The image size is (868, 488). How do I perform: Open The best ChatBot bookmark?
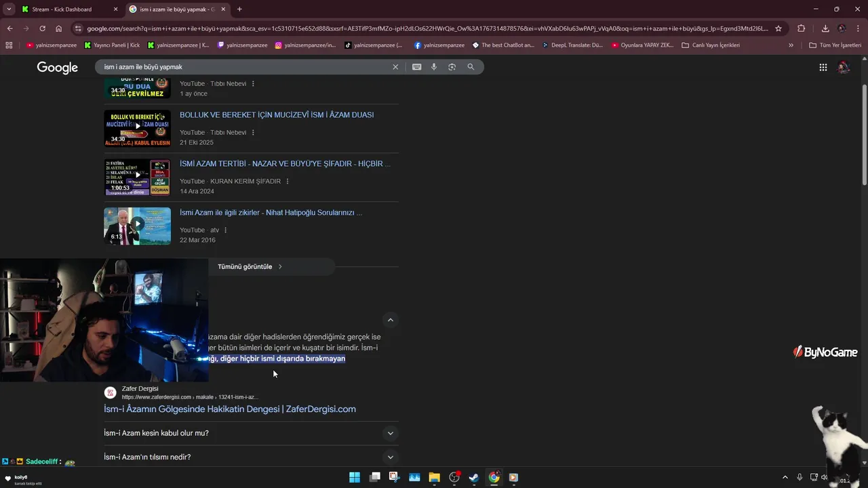(503, 45)
